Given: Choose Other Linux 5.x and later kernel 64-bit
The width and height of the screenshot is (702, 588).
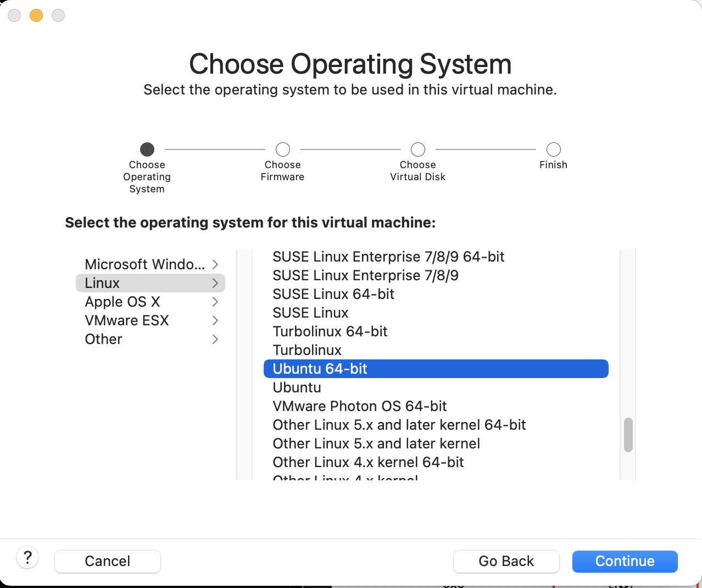Looking at the screenshot, I should 436,425.
